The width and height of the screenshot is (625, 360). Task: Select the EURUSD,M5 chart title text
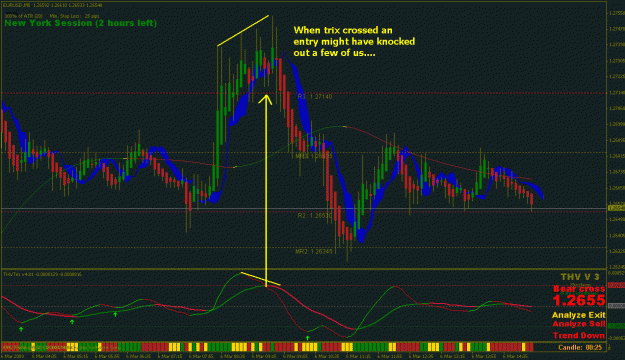[x=52, y=5]
